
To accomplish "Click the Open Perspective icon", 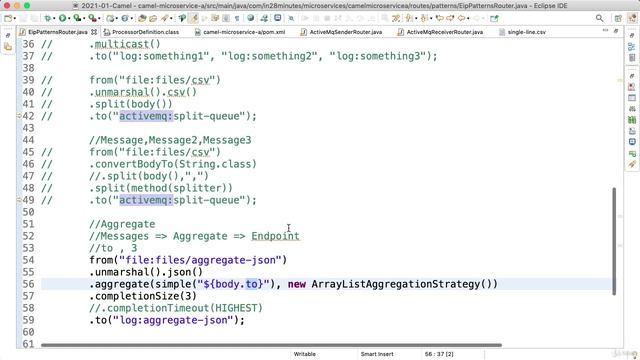I will (x=618, y=18).
